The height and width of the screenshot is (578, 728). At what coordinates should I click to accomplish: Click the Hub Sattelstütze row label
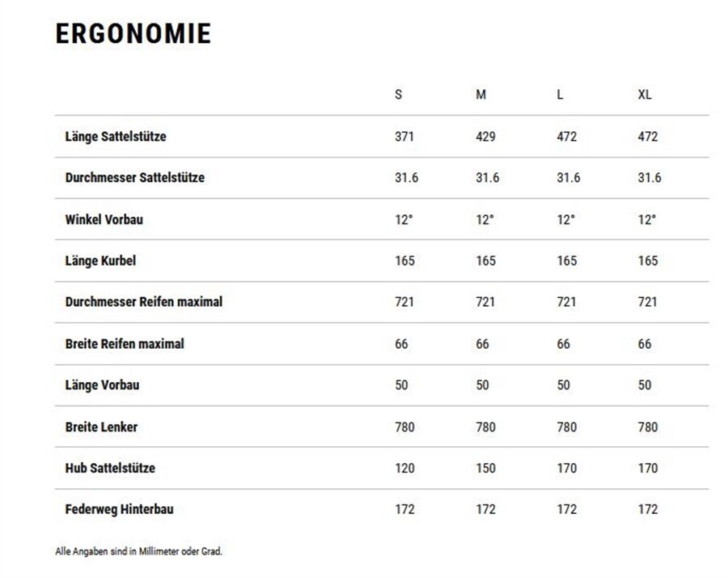[x=110, y=468]
